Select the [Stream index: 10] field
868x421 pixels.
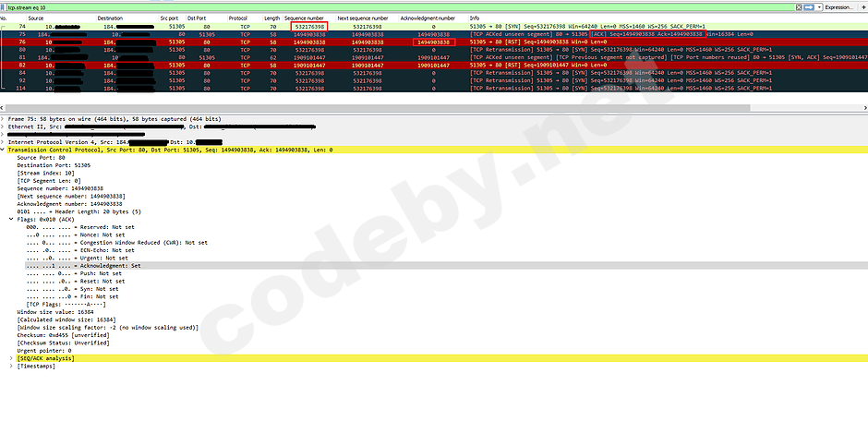click(x=46, y=174)
